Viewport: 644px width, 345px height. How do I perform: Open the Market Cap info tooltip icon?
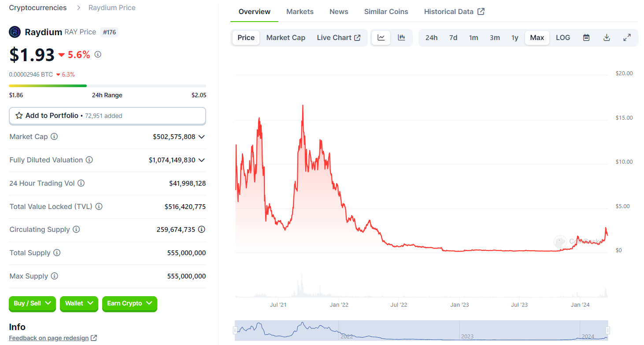54,136
